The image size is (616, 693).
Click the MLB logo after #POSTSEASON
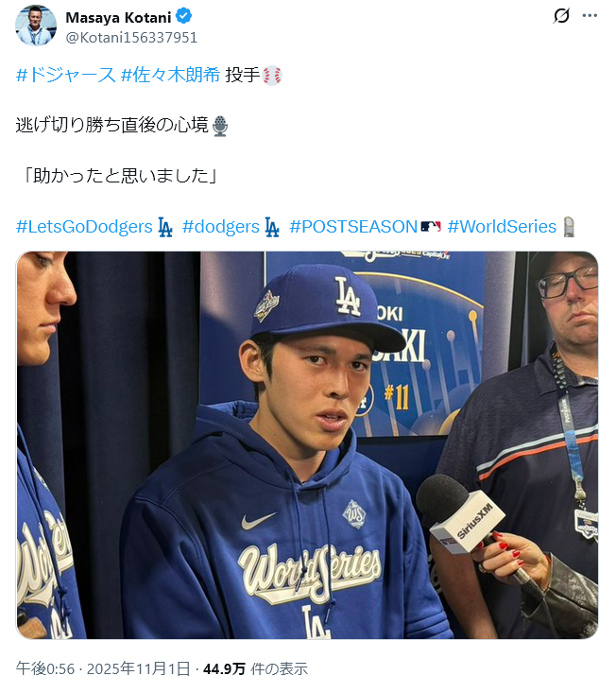[x=431, y=227]
